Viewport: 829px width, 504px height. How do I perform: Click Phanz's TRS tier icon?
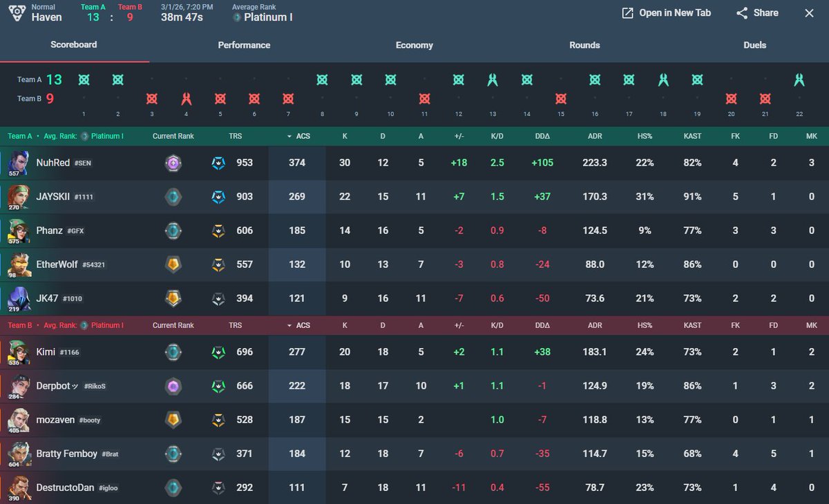click(218, 231)
